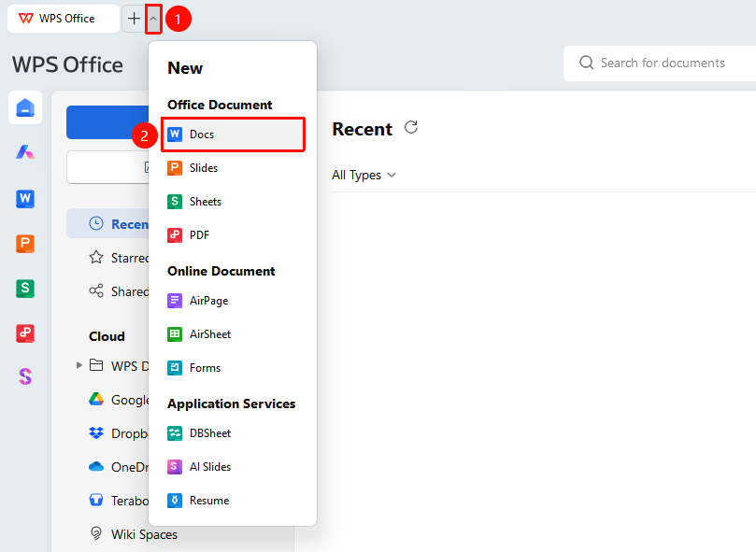Create a new Sheets spreadsheet
The width and height of the screenshot is (756, 552).
click(x=233, y=202)
